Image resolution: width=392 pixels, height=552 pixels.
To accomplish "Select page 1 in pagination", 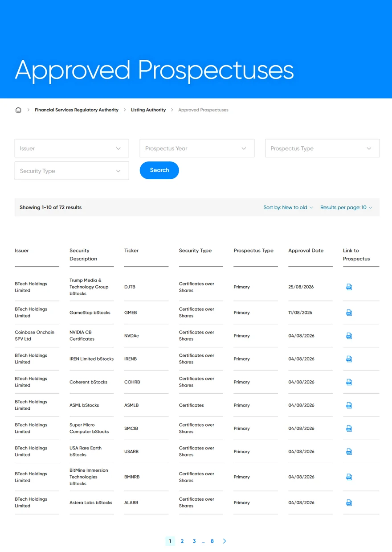I will tap(170, 541).
